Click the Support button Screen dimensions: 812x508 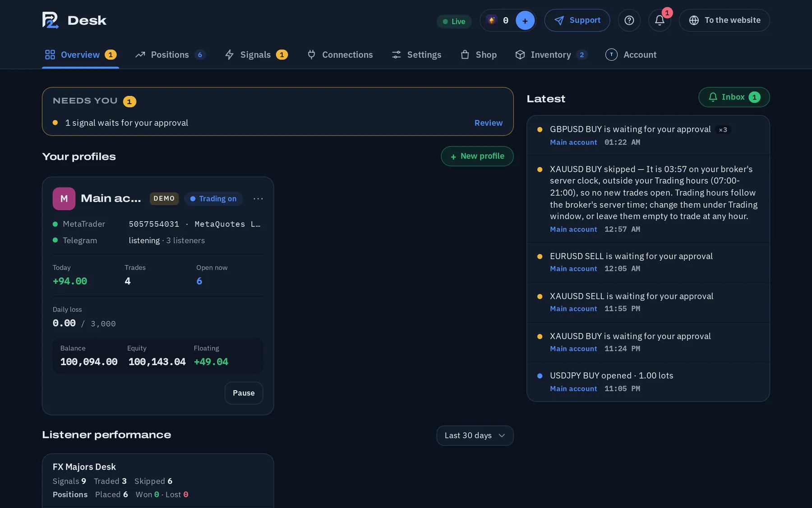577,20
